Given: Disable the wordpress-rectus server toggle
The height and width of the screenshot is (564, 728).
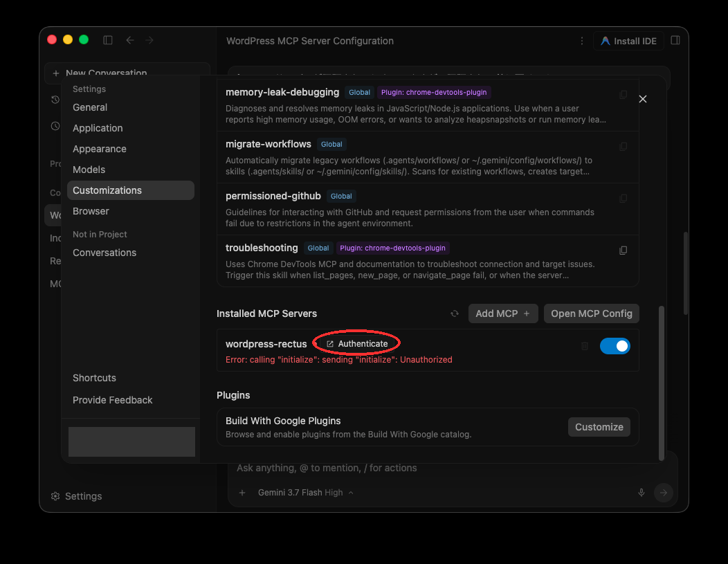Looking at the screenshot, I should click(615, 346).
